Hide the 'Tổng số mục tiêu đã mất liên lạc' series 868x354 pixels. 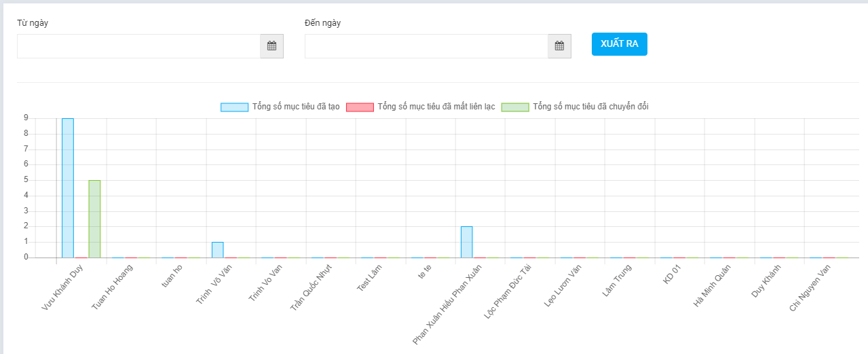(x=436, y=107)
